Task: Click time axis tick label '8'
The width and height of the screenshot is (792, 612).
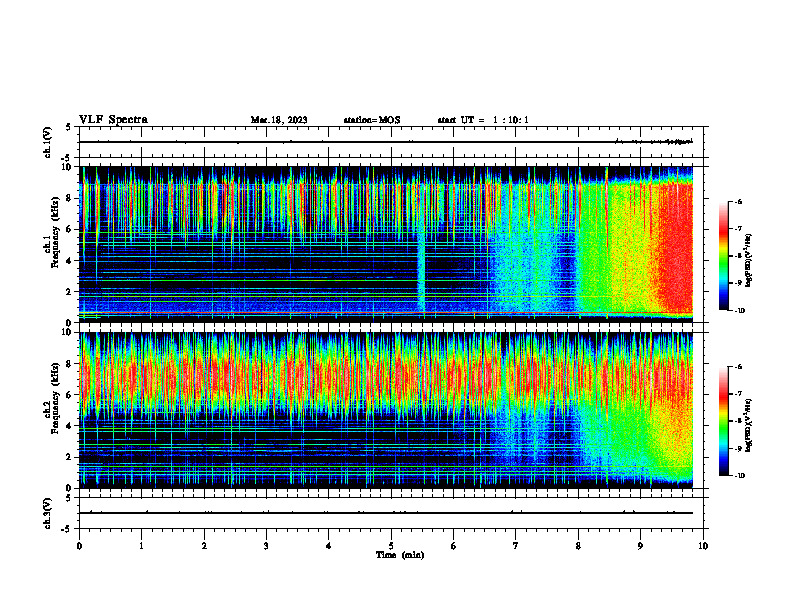Action: (x=578, y=546)
